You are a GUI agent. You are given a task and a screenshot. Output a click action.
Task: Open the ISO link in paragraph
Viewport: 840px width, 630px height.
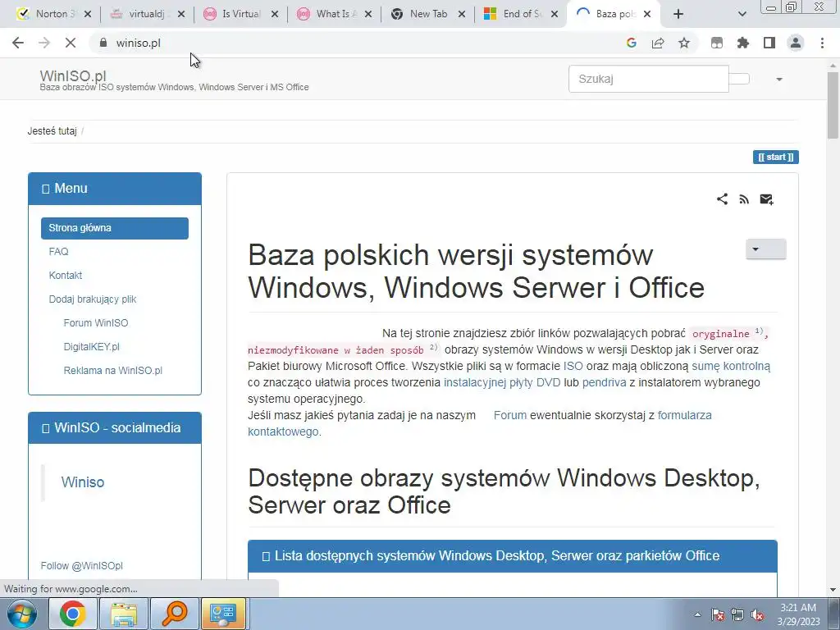573,367
